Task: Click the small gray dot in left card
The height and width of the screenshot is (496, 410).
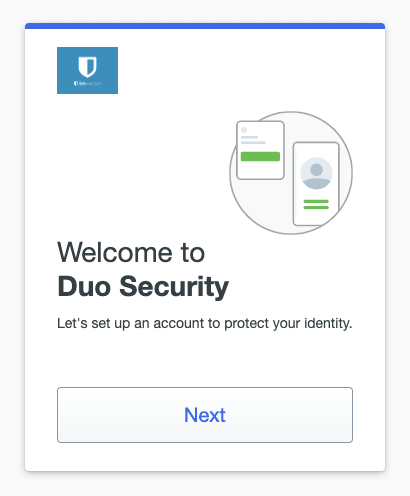Action: click(244, 130)
